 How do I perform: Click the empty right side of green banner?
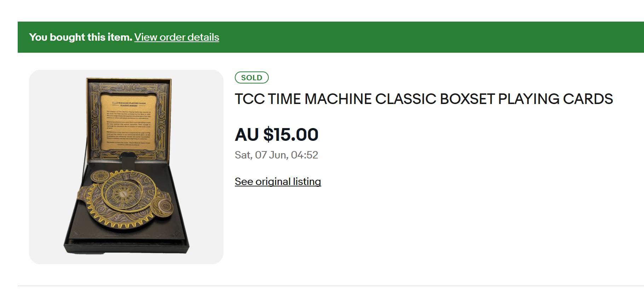(x=460, y=37)
